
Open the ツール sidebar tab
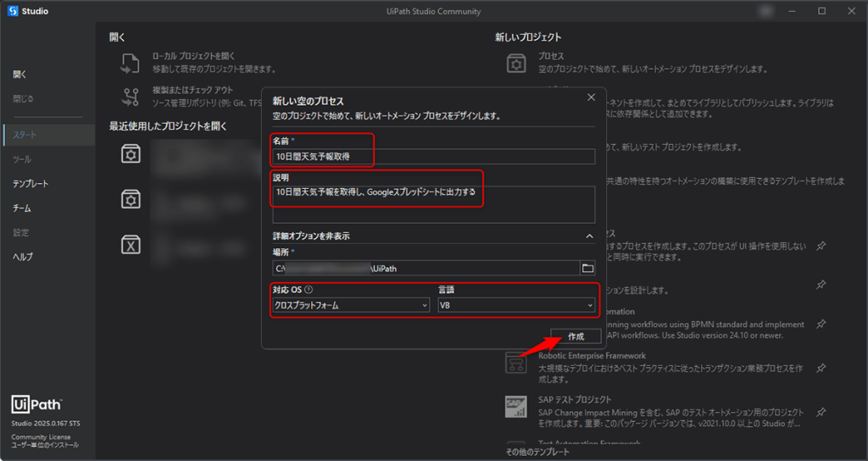pyautogui.click(x=22, y=159)
